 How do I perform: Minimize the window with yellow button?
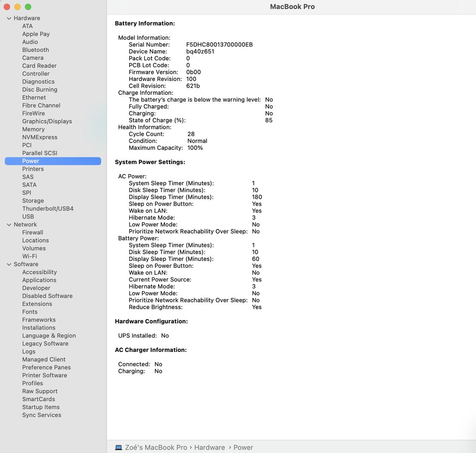tap(17, 7)
